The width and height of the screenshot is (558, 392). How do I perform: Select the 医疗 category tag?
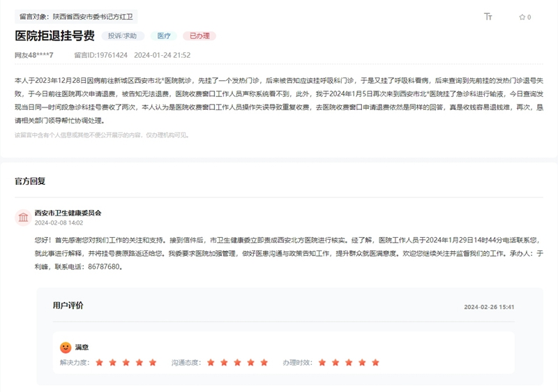coord(163,36)
